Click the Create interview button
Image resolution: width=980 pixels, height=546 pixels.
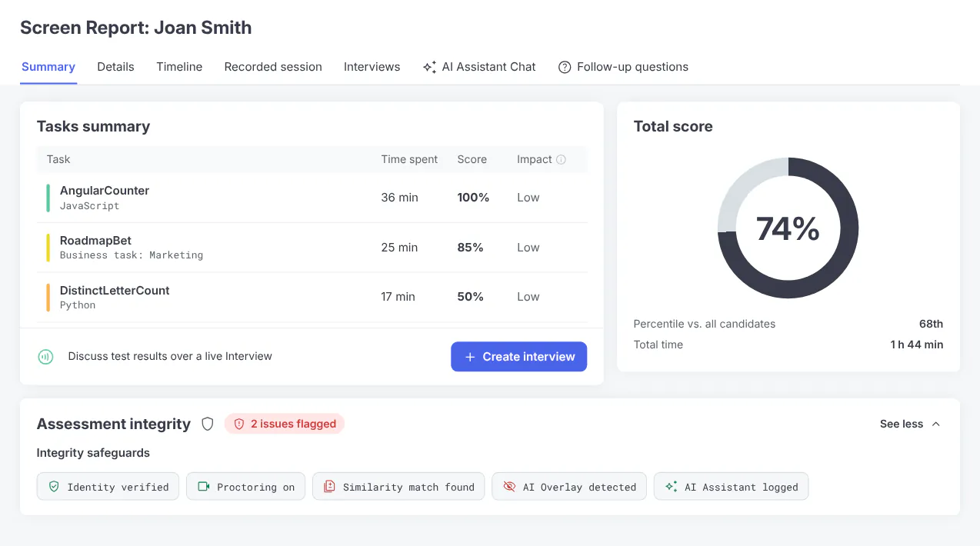(518, 357)
